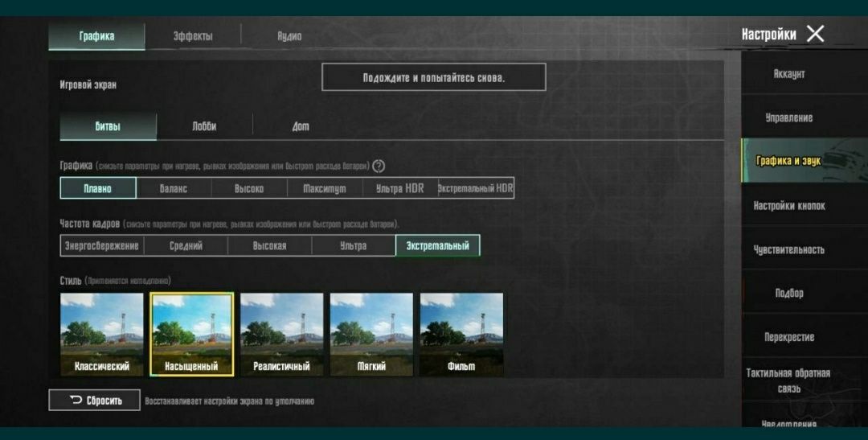
Task: Close settings with the X icon
Action: click(816, 35)
